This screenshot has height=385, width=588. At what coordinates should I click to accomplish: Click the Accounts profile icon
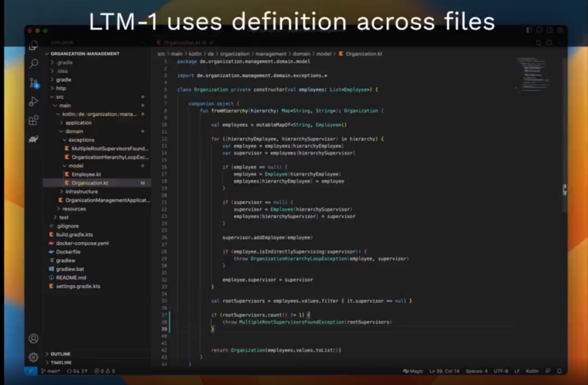[x=33, y=339]
